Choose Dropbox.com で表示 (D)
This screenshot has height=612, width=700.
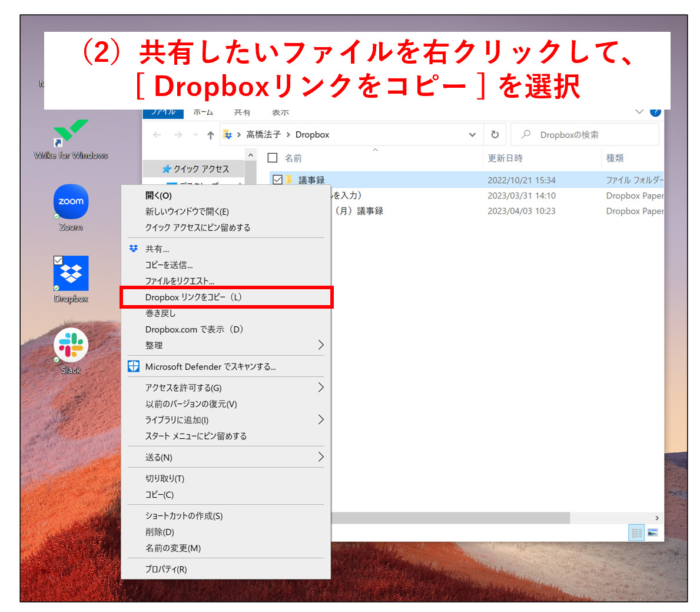point(226,329)
